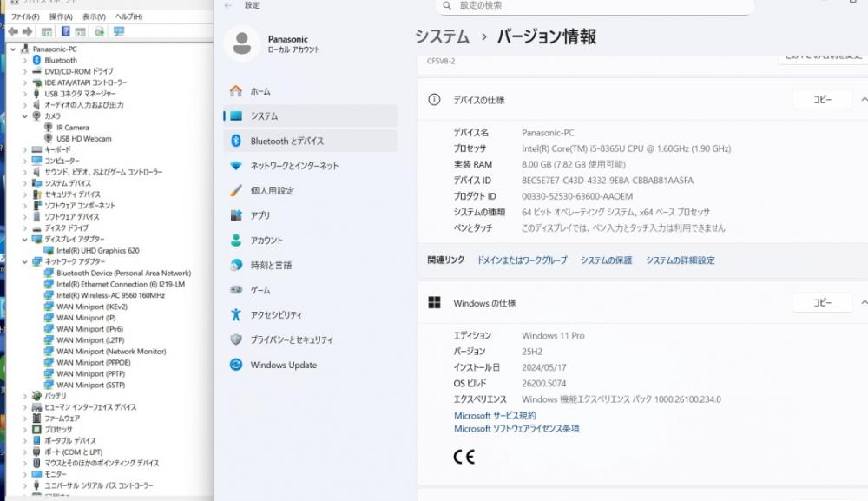868x501 pixels.
Task: Select Intel(R) Wireless-AC 9560 160MHz adapter
Action: pos(111,295)
